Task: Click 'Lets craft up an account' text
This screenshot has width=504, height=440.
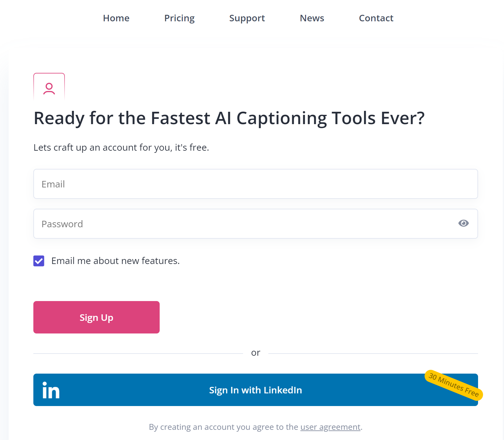Action: coord(85,148)
